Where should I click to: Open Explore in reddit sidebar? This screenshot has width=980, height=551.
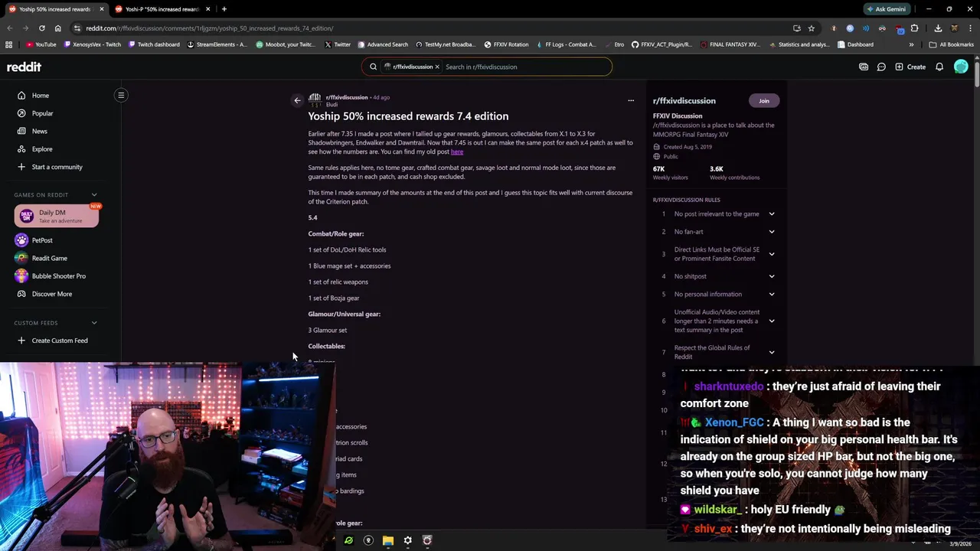coord(42,149)
